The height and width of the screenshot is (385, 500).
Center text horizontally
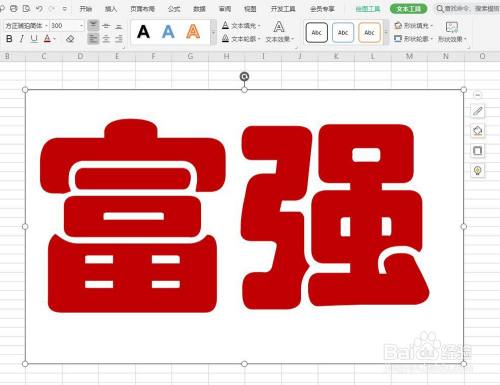point(106,39)
